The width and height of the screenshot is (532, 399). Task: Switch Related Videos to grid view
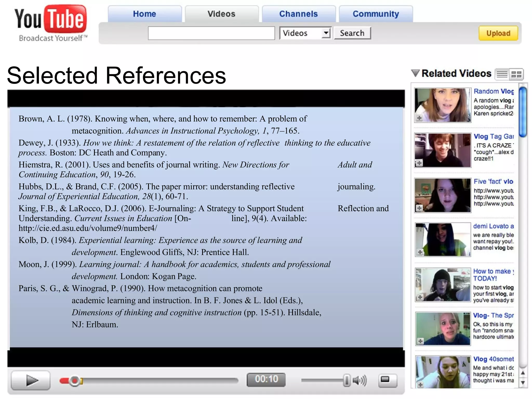point(516,75)
